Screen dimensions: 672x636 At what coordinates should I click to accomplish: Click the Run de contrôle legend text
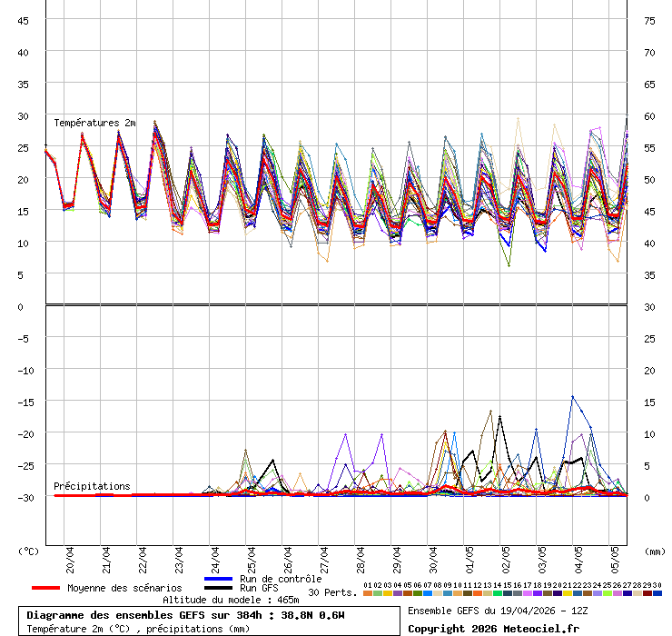[281, 579]
